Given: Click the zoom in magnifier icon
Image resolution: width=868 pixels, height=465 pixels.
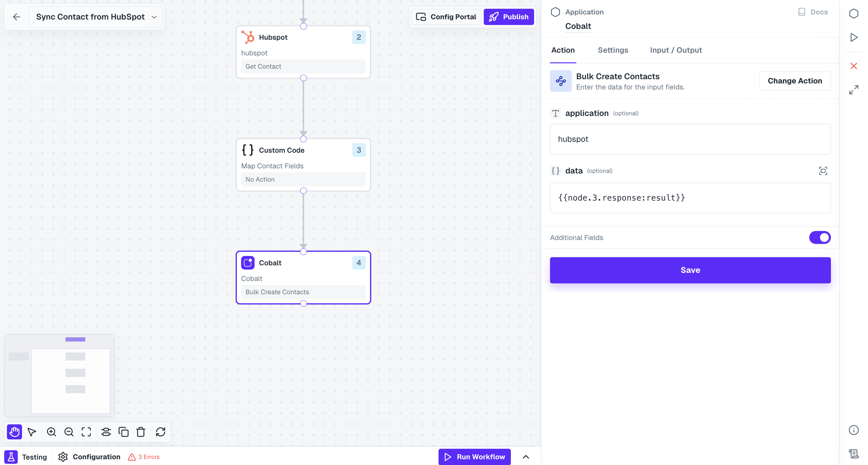Looking at the screenshot, I should pyautogui.click(x=51, y=432).
